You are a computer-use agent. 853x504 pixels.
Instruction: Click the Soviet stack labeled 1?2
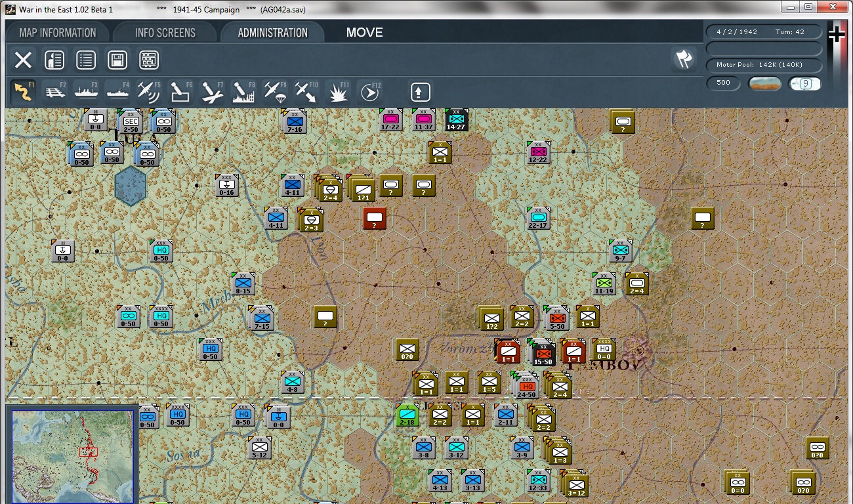(x=491, y=318)
